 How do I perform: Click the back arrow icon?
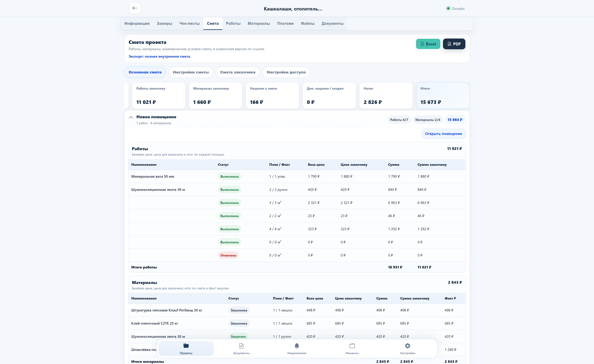[135, 8]
